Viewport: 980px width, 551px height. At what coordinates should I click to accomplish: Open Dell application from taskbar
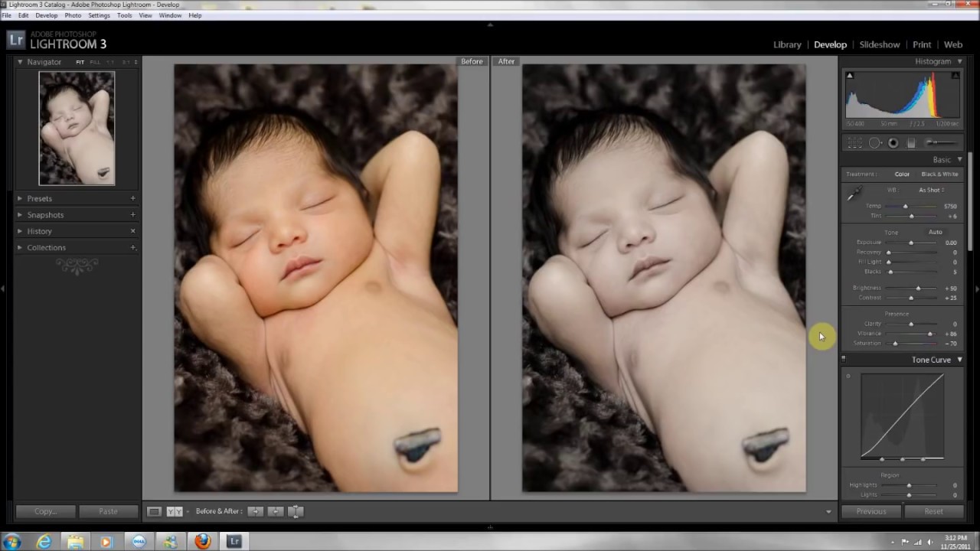pos(139,542)
